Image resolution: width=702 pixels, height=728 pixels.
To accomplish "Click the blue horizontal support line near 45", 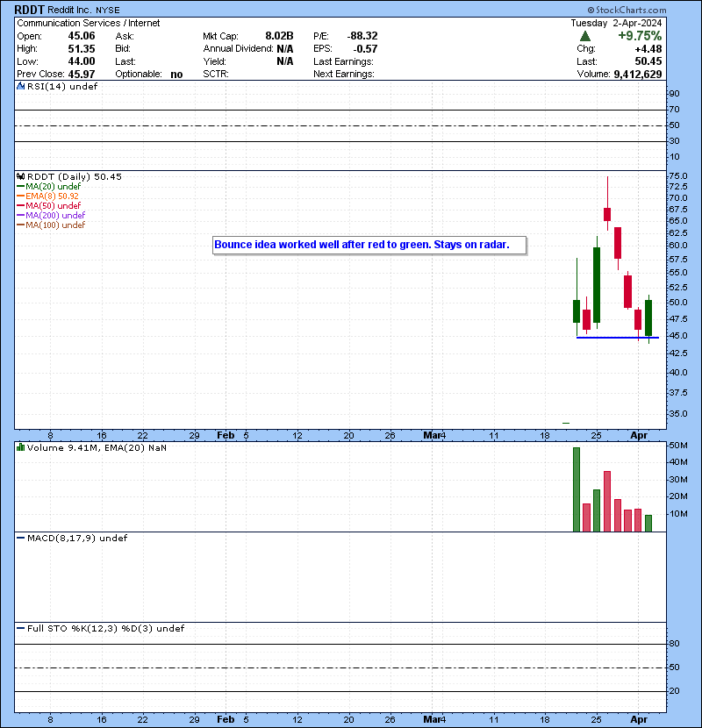I will pyautogui.click(x=618, y=338).
